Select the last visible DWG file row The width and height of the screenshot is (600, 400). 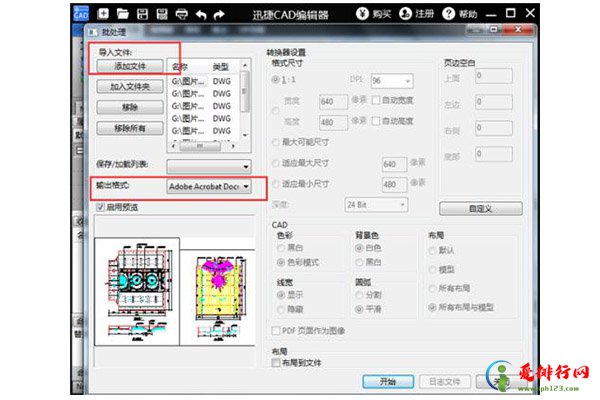tap(204, 131)
